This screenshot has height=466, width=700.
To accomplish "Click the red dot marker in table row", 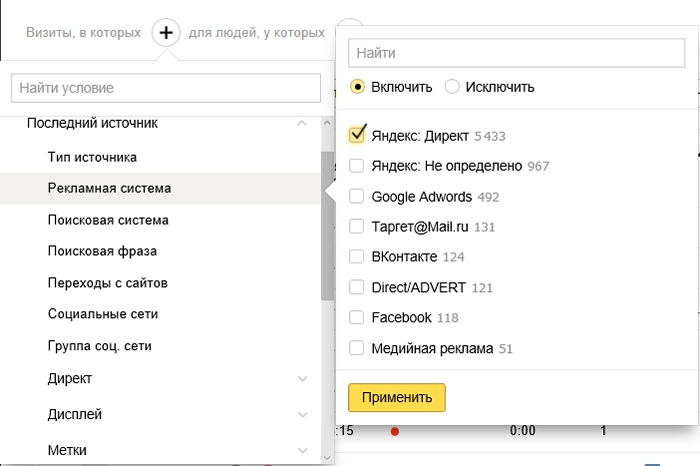I will pos(395,431).
